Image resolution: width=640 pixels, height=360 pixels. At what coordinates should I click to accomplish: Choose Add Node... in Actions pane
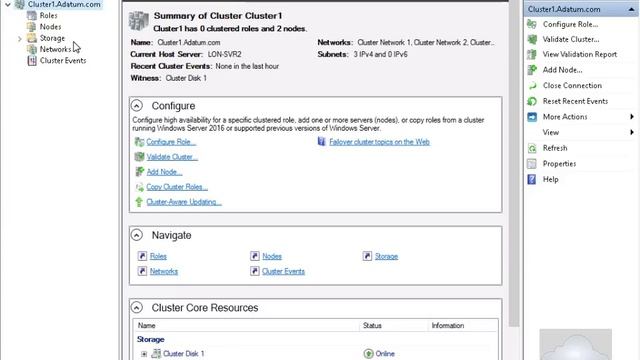562,70
